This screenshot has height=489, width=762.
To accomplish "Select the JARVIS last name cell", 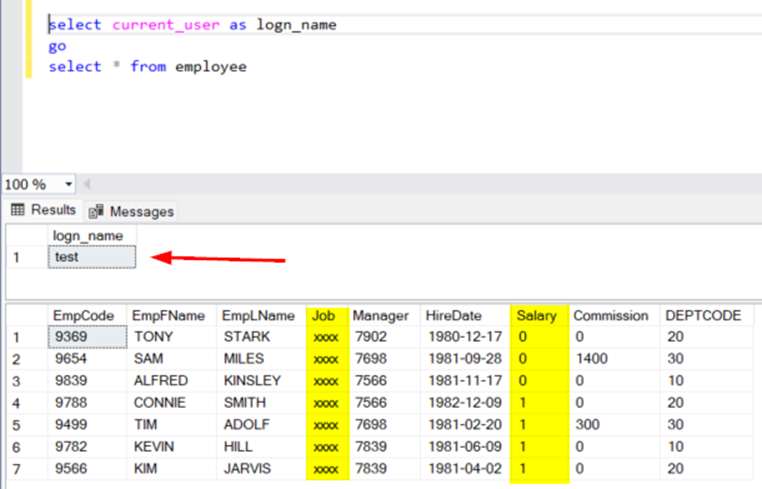I will pos(261,469).
